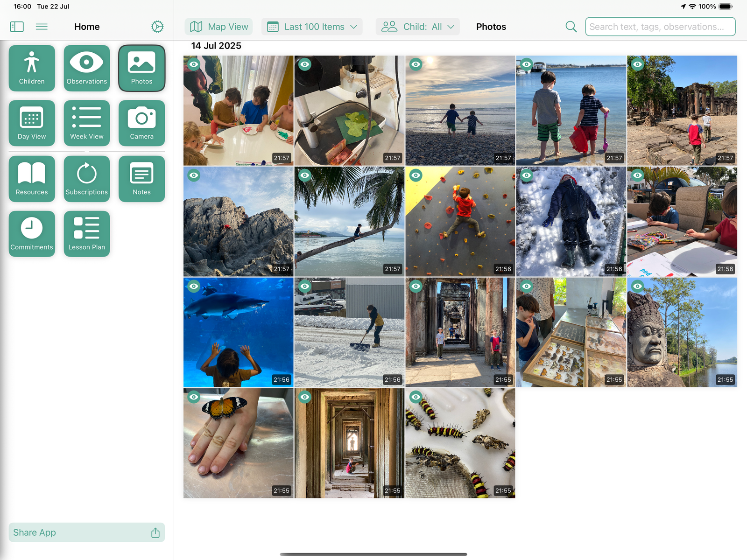
Task: Switch to Week View
Action: coord(86,123)
